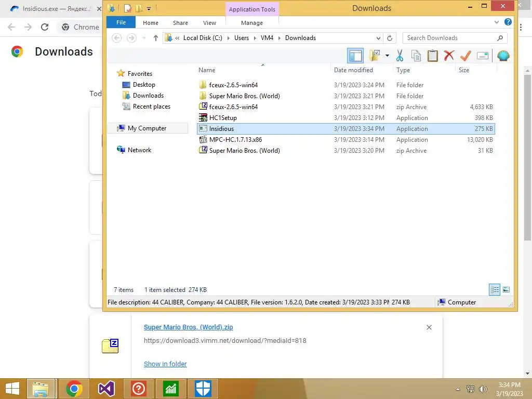Expand the arrow after Users in address bar
532x399 pixels.
click(255, 38)
